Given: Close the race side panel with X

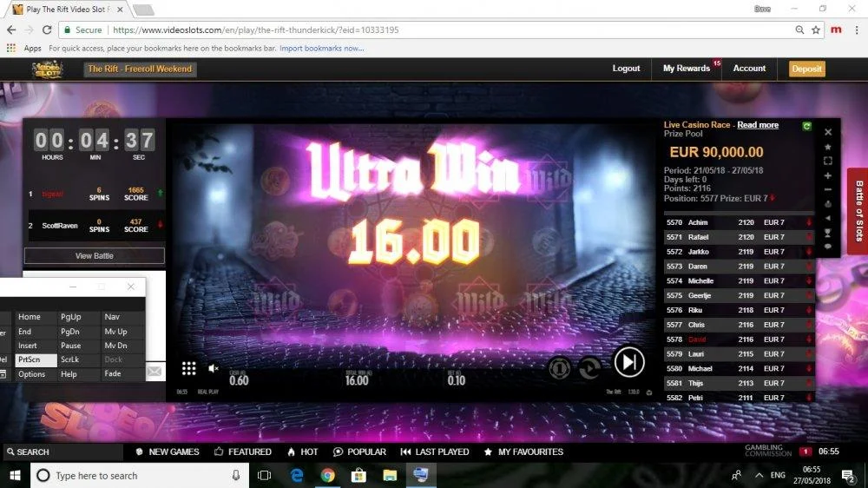Looking at the screenshot, I should (828, 132).
